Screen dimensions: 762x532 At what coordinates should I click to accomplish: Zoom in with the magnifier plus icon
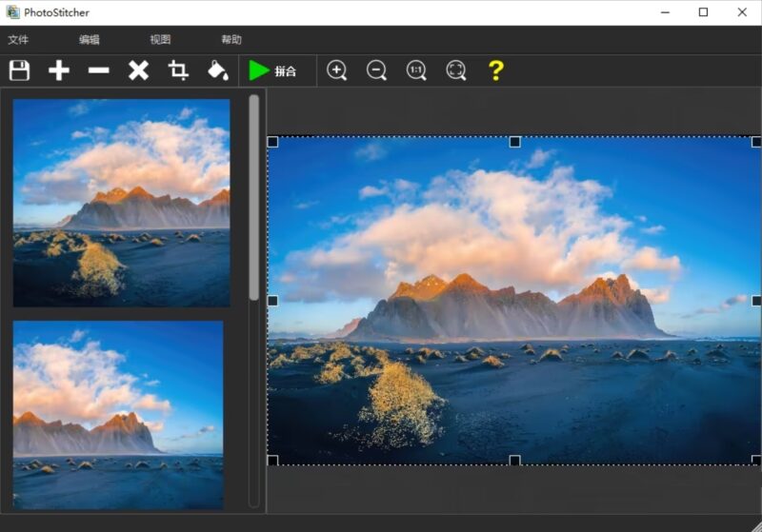tap(337, 70)
